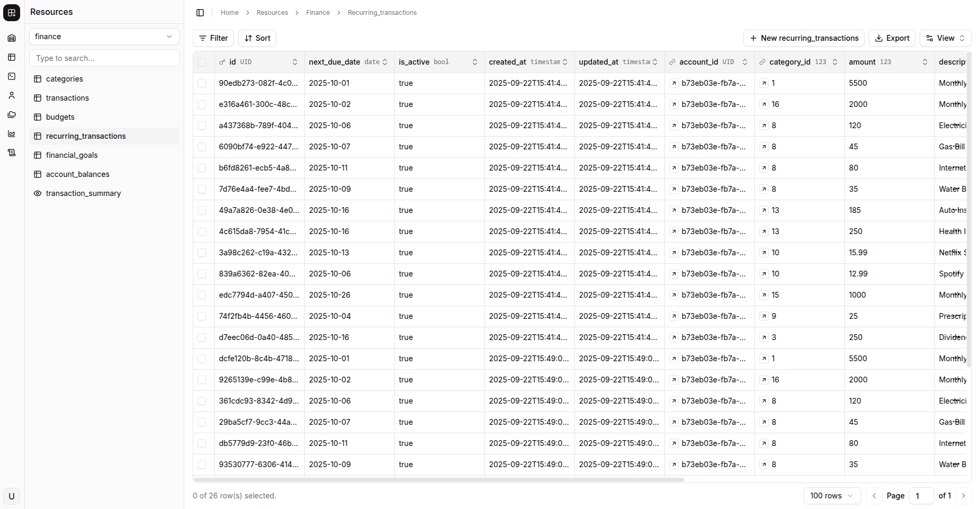Focus the Type to search input
The height and width of the screenshot is (509, 980).
[x=104, y=58]
